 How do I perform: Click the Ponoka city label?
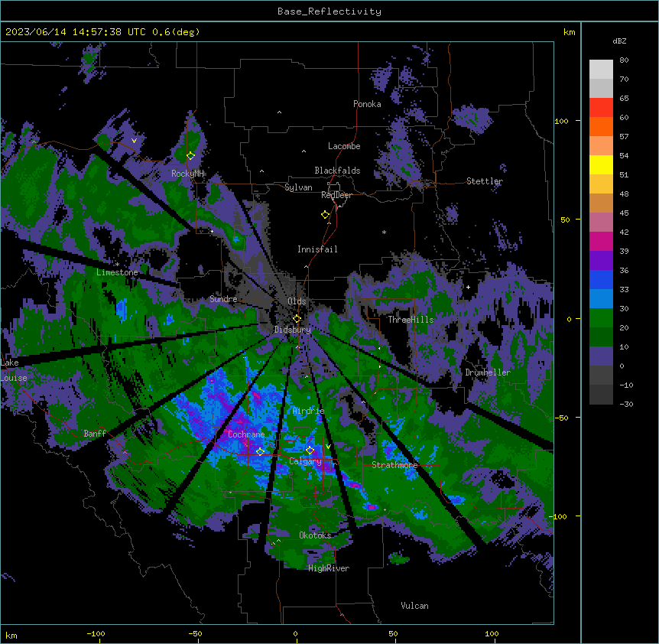tap(367, 104)
